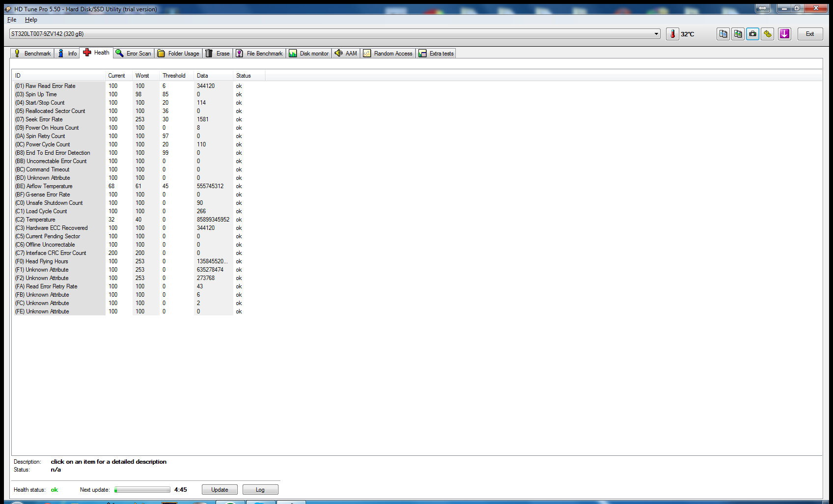Viewport: 833px width, 504px height.
Task: Click the Update button
Action: pyautogui.click(x=220, y=490)
